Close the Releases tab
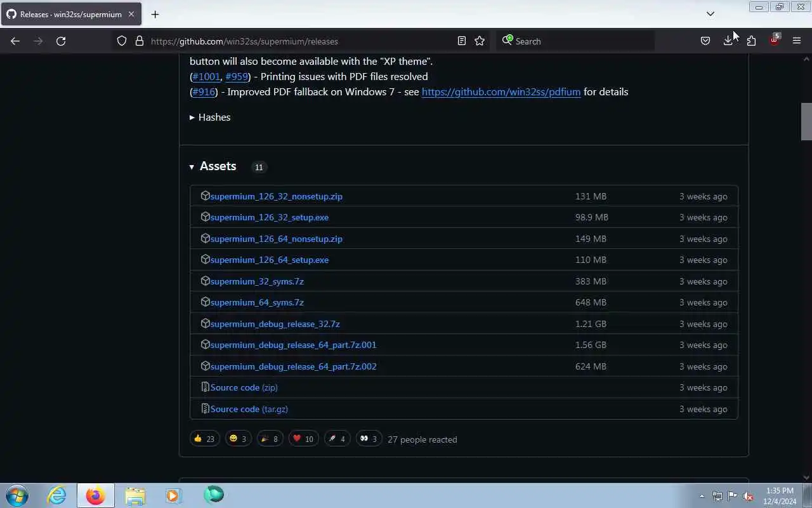 coord(131,14)
